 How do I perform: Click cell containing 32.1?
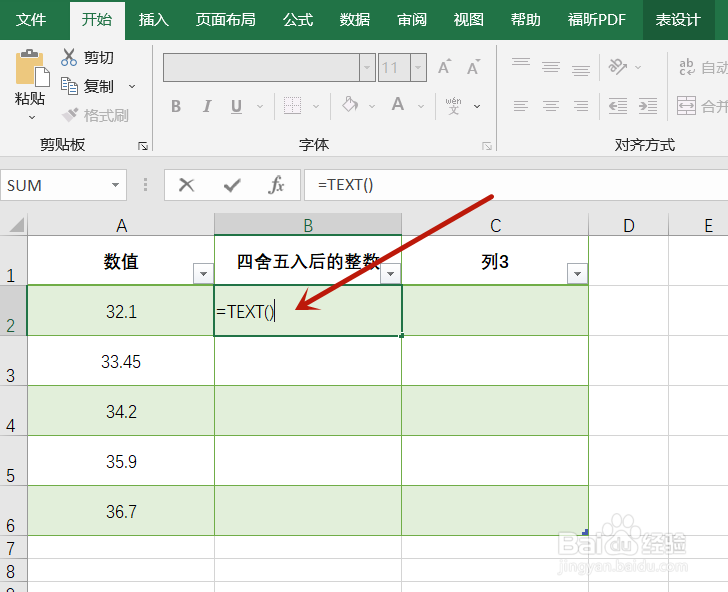(x=121, y=311)
